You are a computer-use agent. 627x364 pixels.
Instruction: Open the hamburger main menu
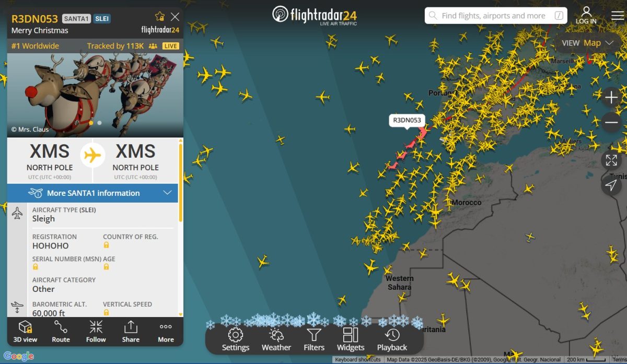[617, 16]
